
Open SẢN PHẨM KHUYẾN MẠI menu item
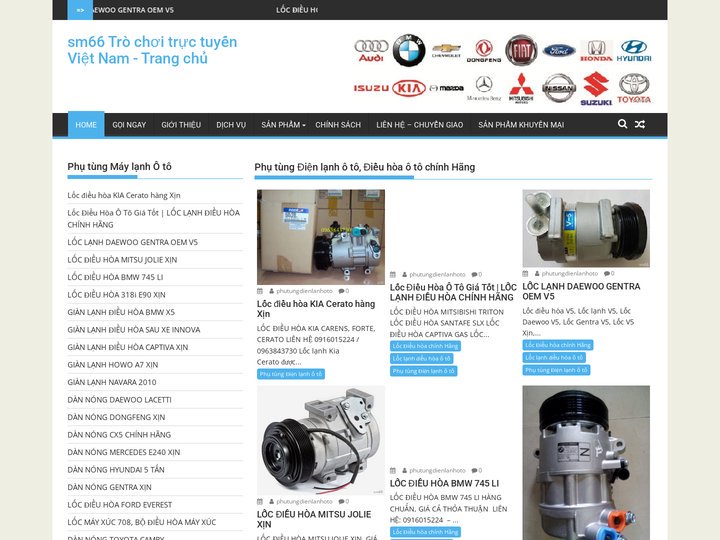click(x=521, y=125)
